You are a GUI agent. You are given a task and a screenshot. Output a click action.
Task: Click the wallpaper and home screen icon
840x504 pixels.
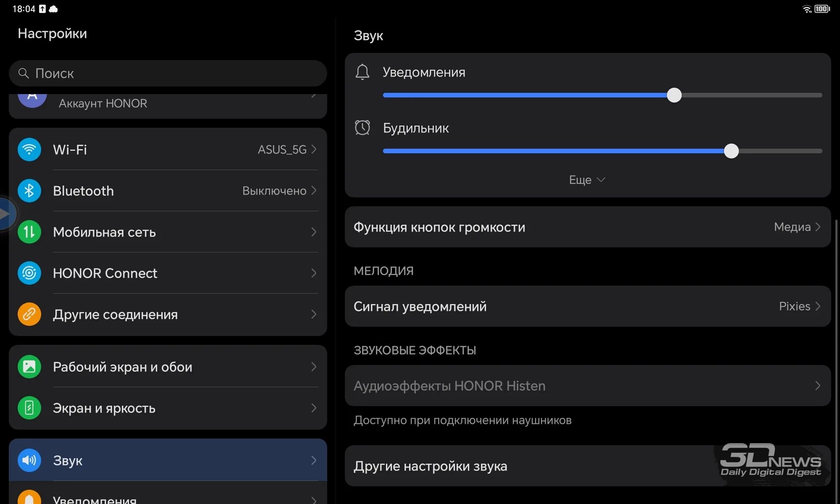(29, 367)
